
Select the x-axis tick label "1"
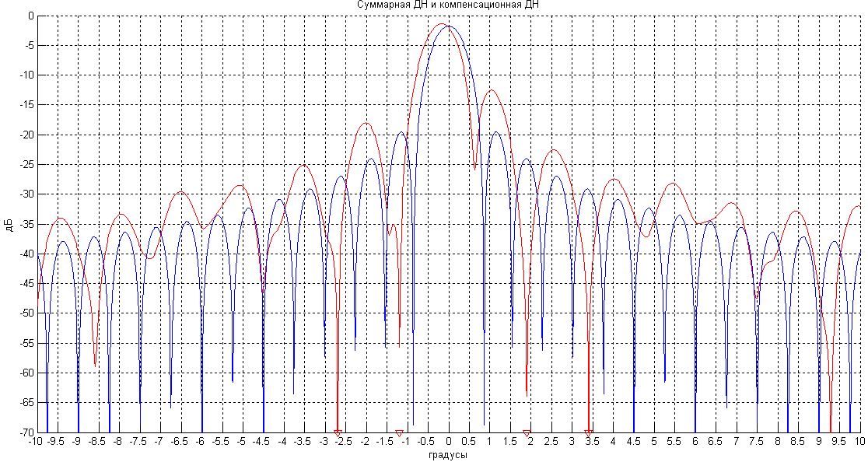click(488, 442)
